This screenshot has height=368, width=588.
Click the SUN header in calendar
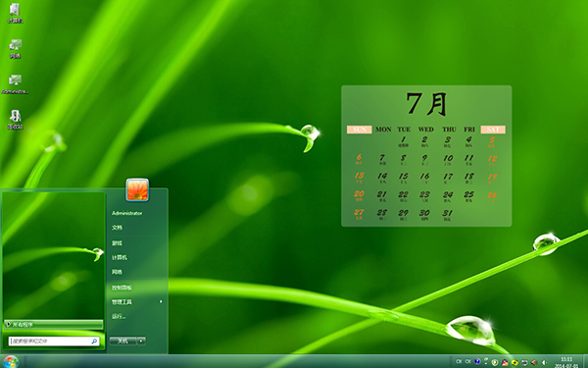point(360,130)
